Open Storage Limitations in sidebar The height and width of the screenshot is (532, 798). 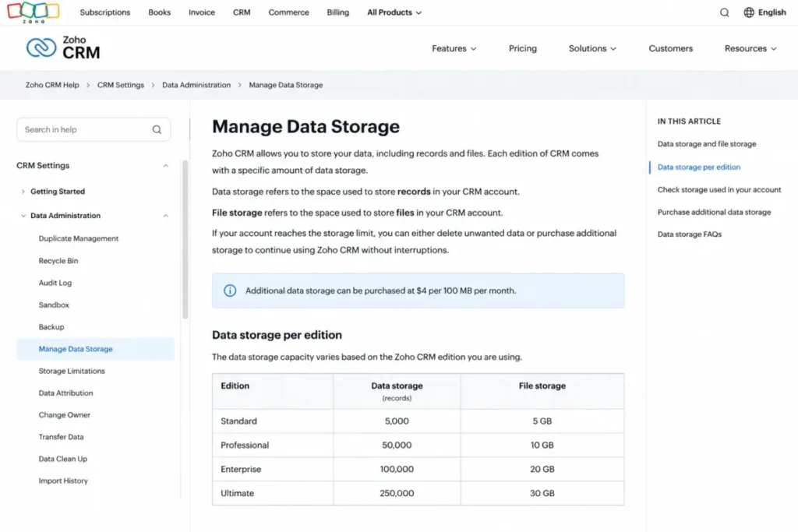point(72,372)
